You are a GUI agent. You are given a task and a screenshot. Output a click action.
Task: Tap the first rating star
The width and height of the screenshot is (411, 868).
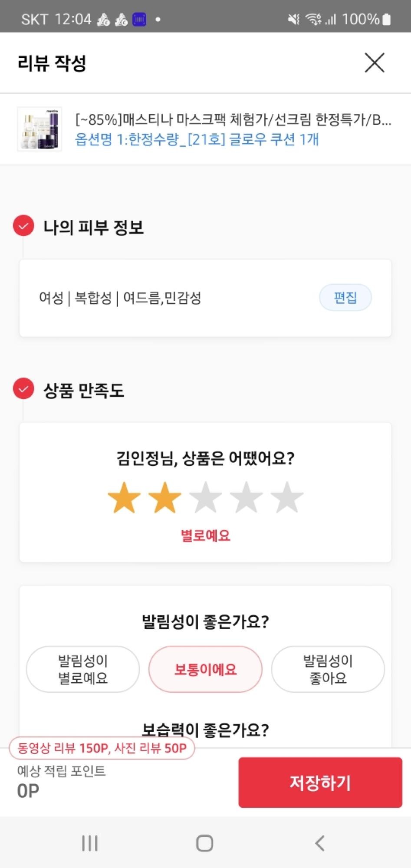124,497
